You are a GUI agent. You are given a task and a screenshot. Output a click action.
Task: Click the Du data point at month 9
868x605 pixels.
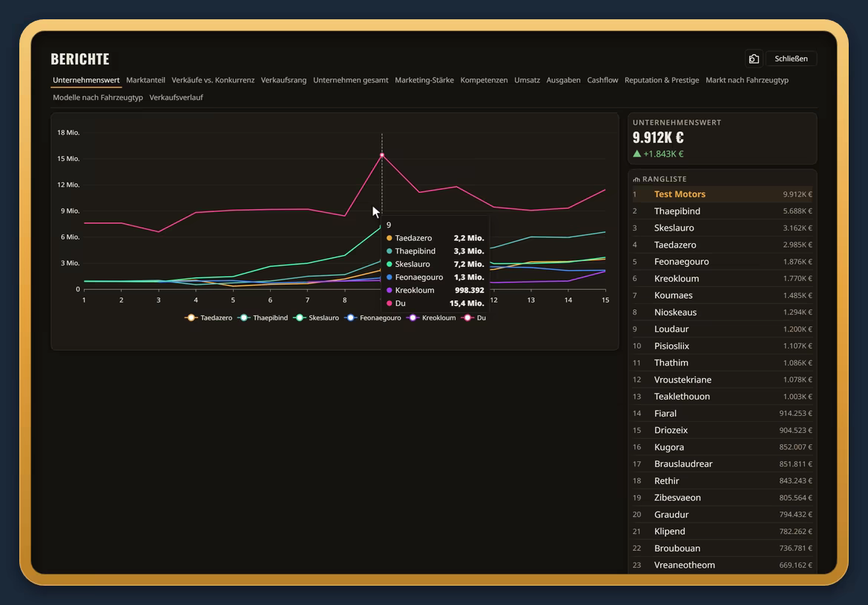click(382, 156)
